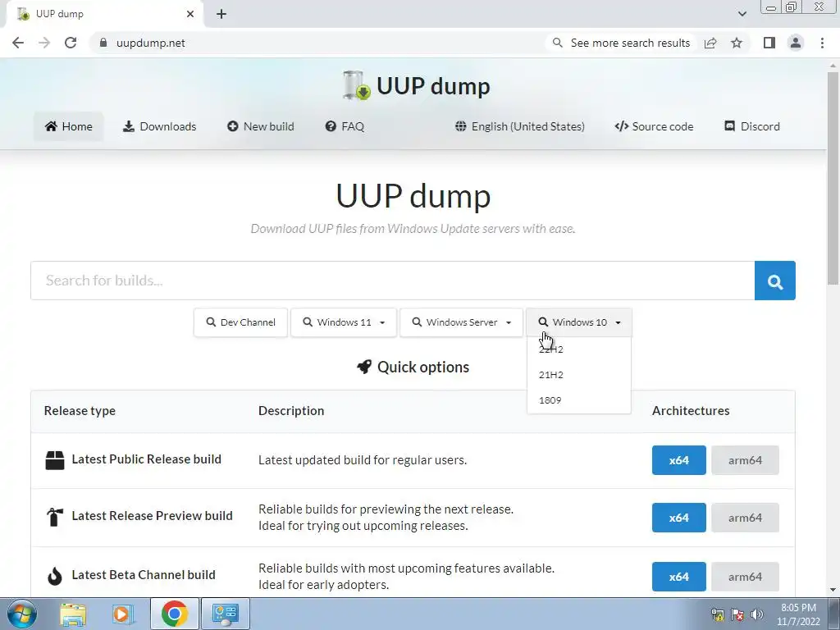Choose x64 for Latest Public Release build
The height and width of the screenshot is (630, 840).
click(x=678, y=460)
